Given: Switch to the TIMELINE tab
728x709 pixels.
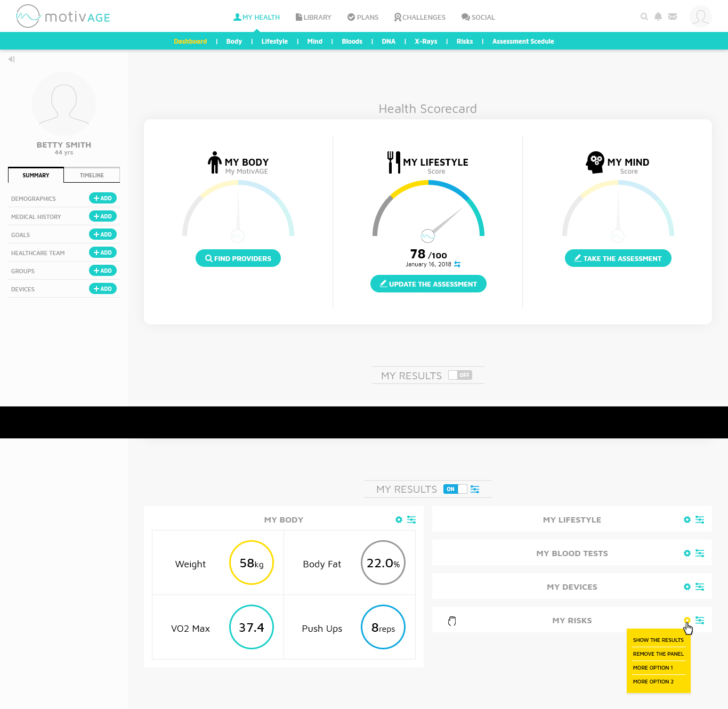Looking at the screenshot, I should [91, 175].
